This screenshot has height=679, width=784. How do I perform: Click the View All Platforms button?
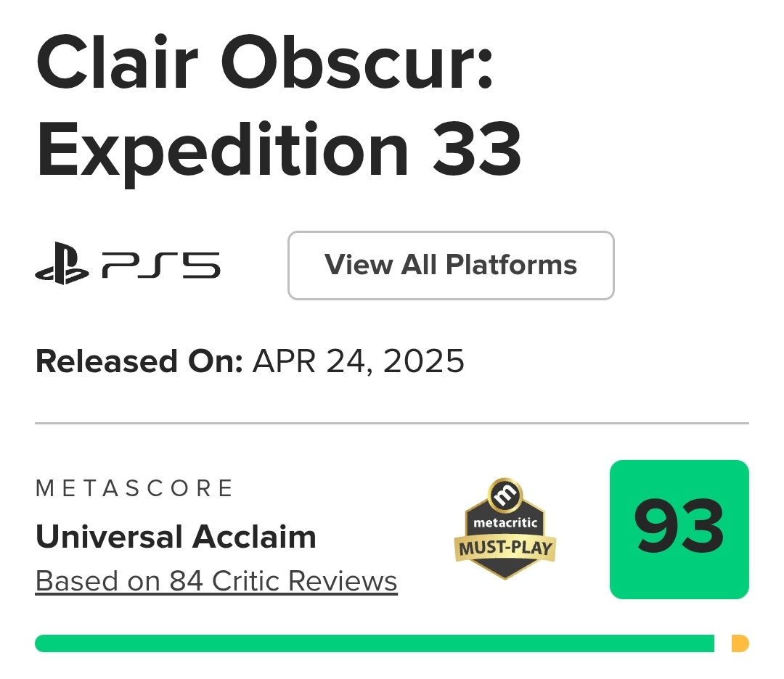pyautogui.click(x=451, y=266)
